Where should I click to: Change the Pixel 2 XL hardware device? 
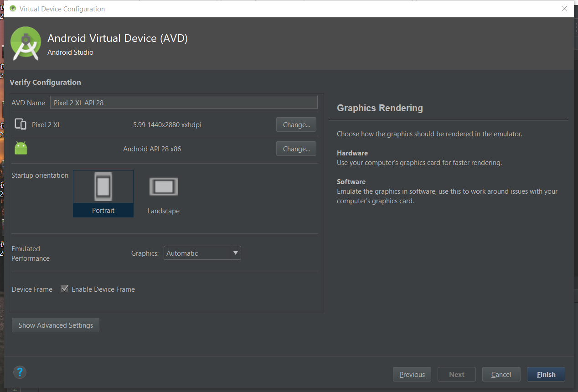coord(296,124)
